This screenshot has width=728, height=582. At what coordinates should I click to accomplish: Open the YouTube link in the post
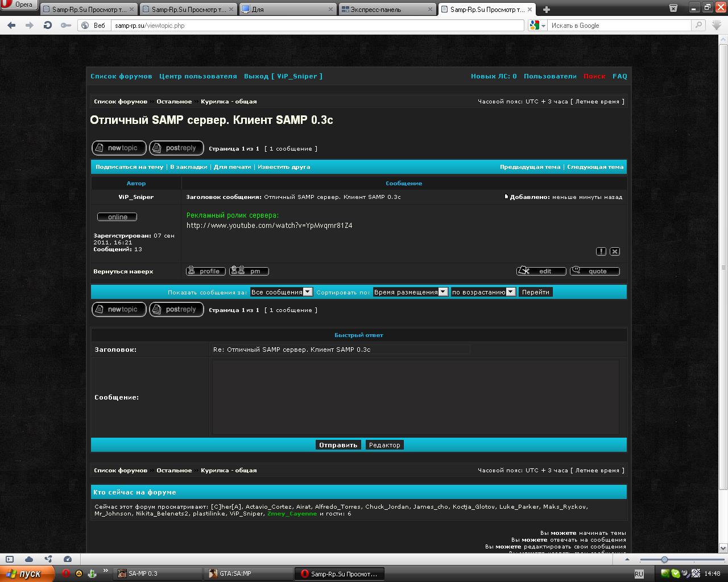269,226
